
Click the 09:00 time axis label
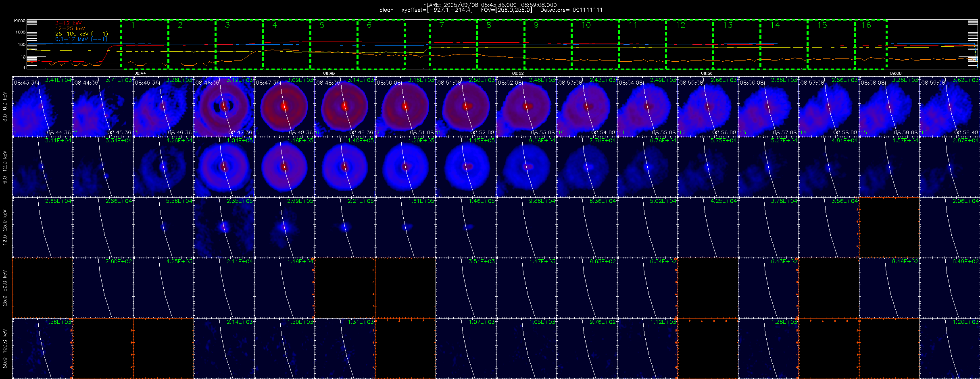point(895,73)
